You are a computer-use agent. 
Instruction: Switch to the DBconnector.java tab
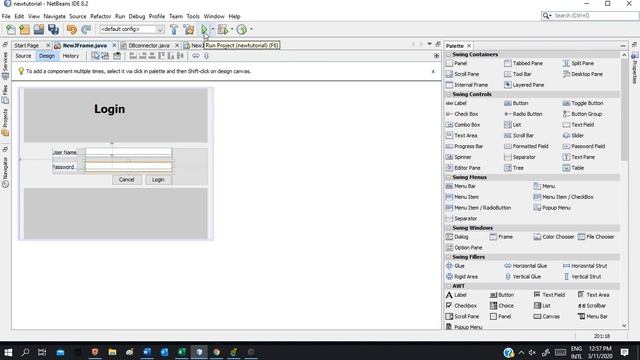pos(149,45)
